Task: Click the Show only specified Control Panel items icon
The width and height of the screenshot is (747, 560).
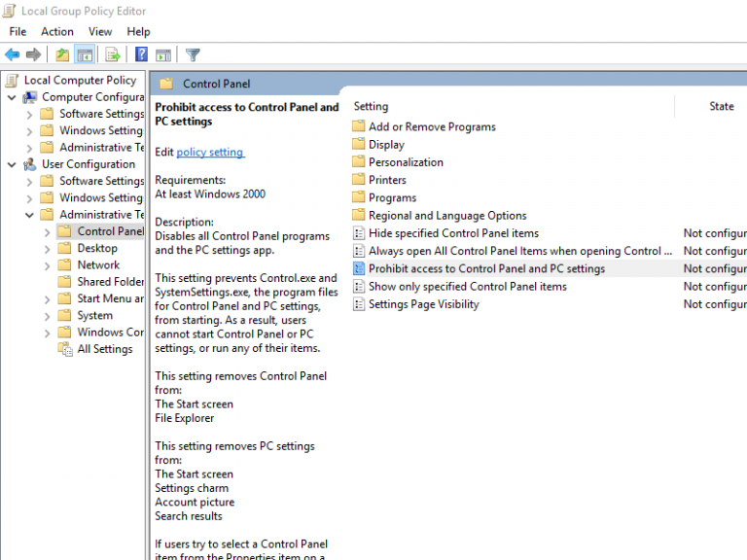Action: (x=359, y=287)
